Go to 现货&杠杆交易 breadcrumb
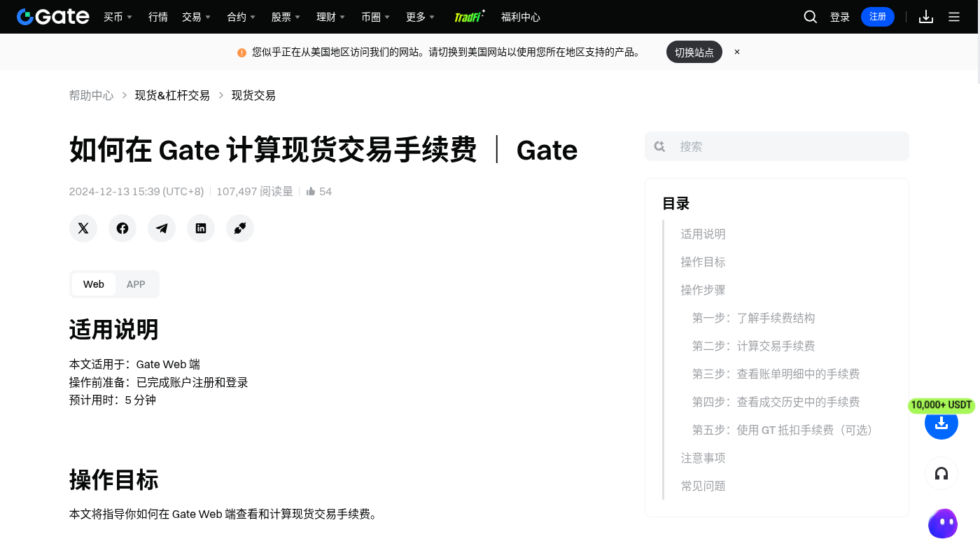 pos(172,95)
